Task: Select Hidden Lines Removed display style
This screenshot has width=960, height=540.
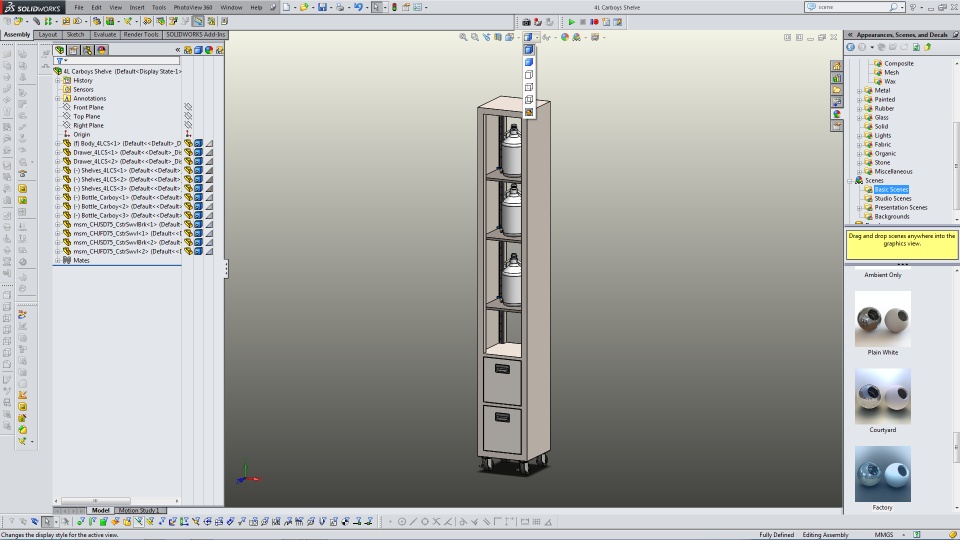Action: pyautogui.click(x=529, y=75)
